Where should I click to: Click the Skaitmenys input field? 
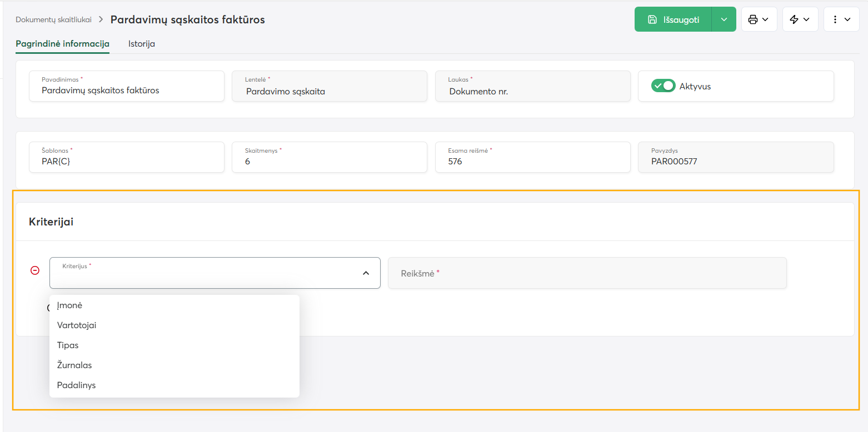[330, 157]
